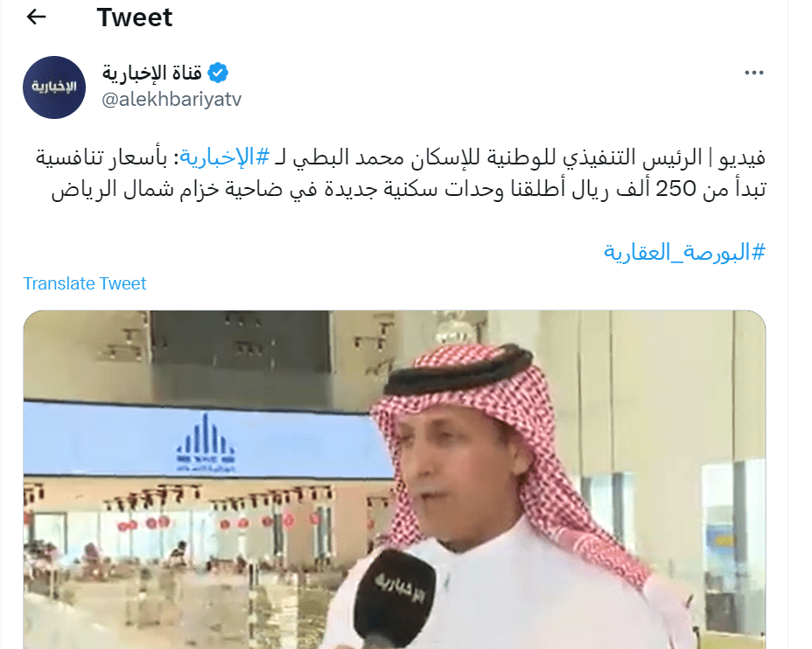Click the word فيديو starting the tweet
The width and height of the screenshot is (812, 649).
742,157
